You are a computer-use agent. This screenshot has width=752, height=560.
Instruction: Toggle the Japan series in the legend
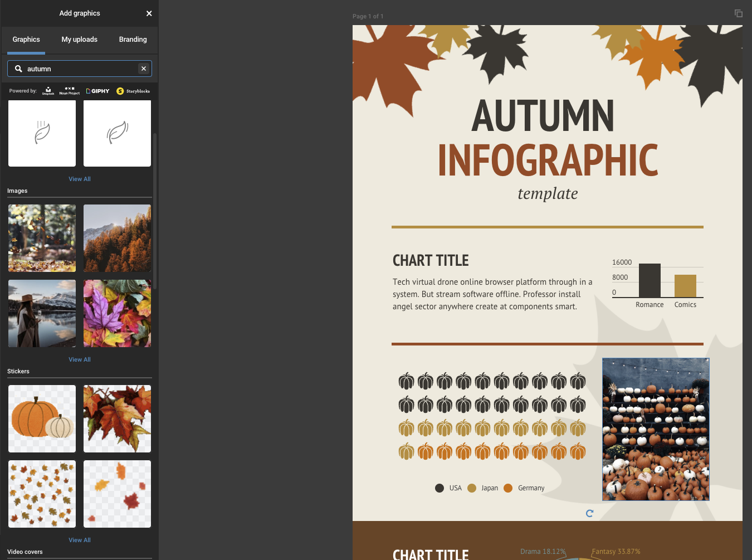coord(481,488)
